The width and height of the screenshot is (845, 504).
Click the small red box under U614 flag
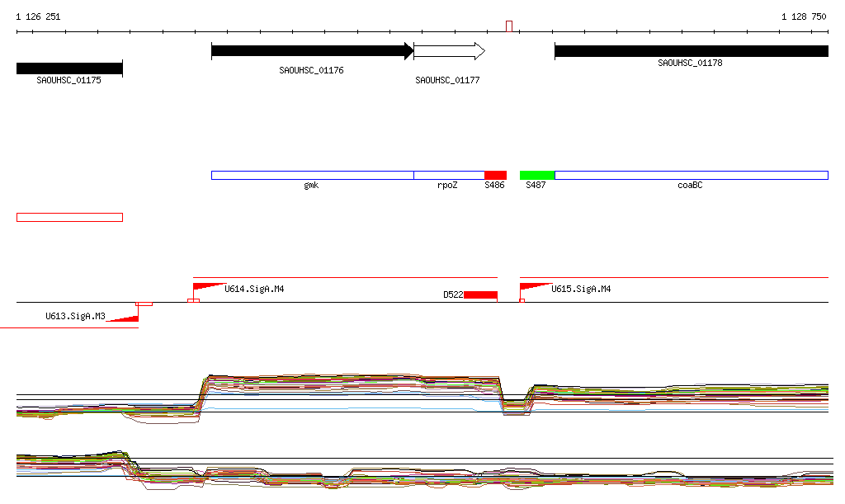click(193, 300)
